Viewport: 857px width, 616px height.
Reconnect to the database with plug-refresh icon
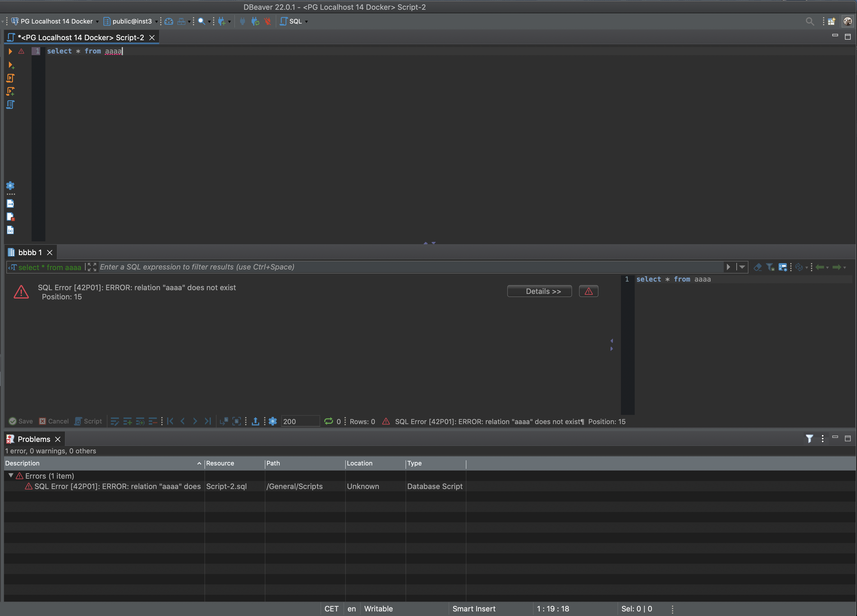pyautogui.click(x=255, y=22)
